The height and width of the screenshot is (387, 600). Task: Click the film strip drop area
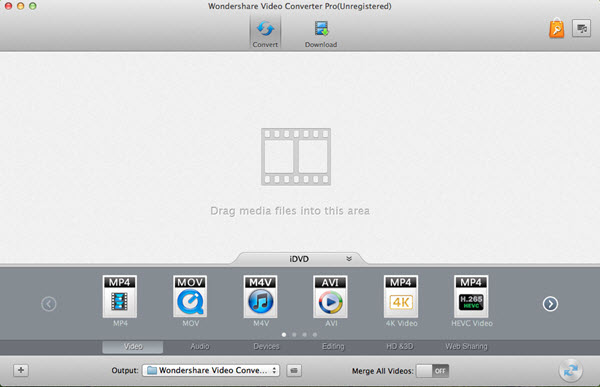(x=296, y=157)
